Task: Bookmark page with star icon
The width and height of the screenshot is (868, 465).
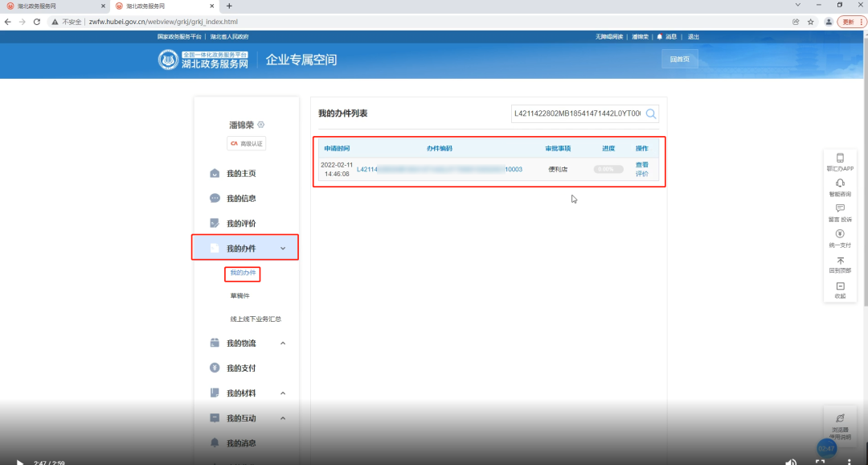Action: 810,23
